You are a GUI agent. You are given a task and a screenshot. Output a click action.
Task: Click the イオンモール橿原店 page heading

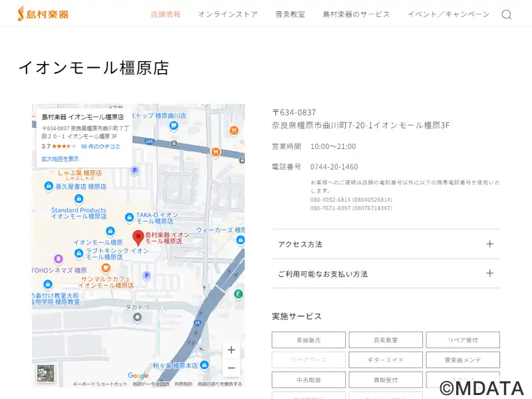[x=94, y=68]
